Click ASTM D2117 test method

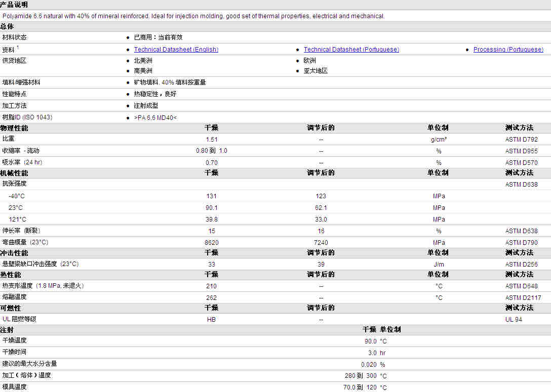click(x=523, y=297)
